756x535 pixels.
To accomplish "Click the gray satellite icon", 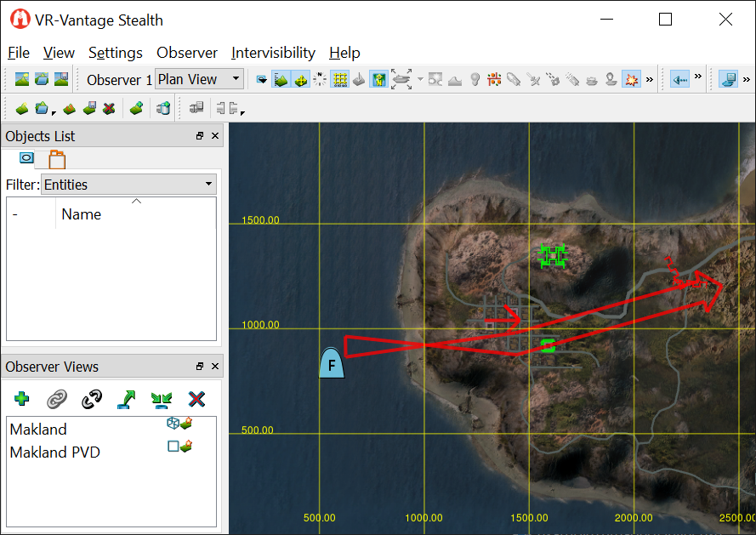I will click(534, 80).
